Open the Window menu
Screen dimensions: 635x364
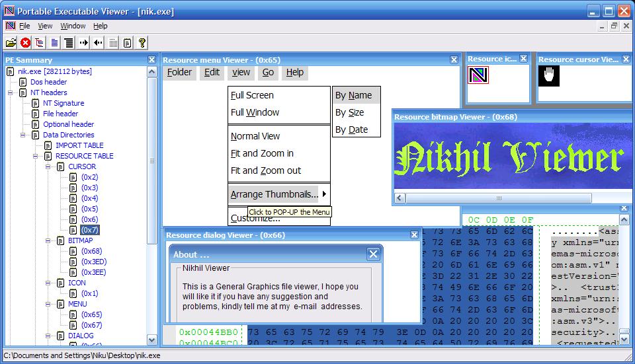click(73, 26)
